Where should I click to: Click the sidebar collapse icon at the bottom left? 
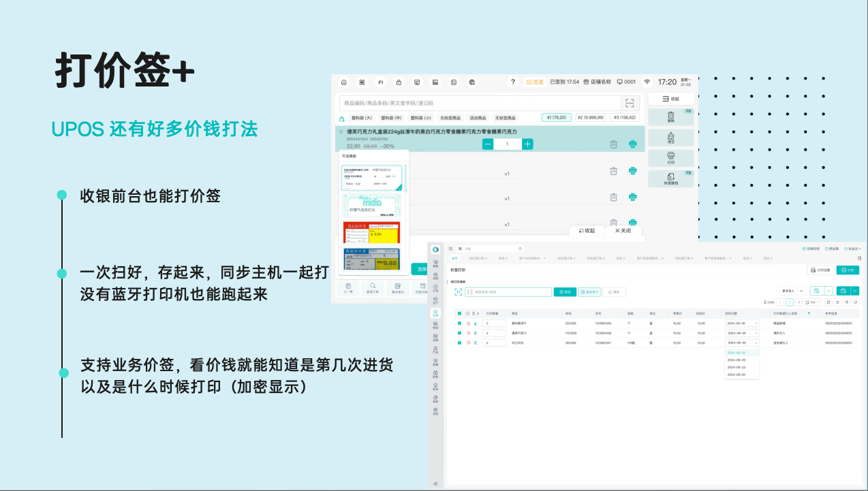pos(435,483)
